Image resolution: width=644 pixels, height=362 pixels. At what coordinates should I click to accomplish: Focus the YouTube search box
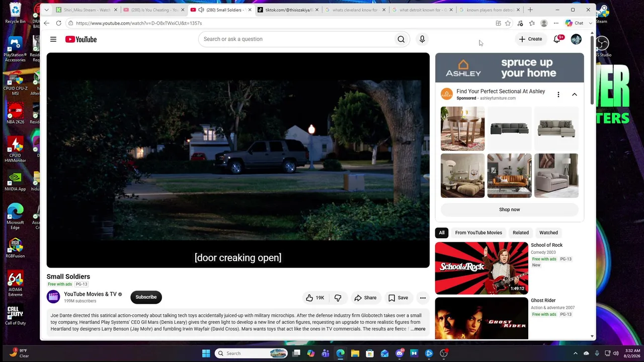click(x=297, y=39)
